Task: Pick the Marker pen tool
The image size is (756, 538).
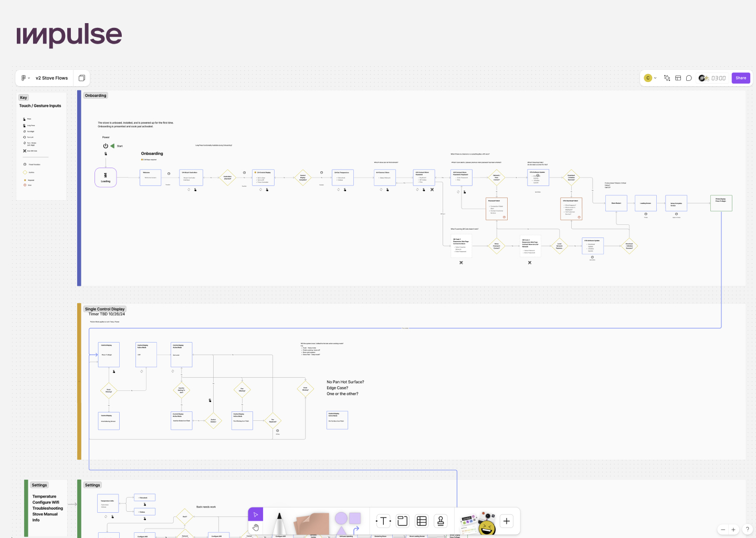Action: (x=279, y=522)
